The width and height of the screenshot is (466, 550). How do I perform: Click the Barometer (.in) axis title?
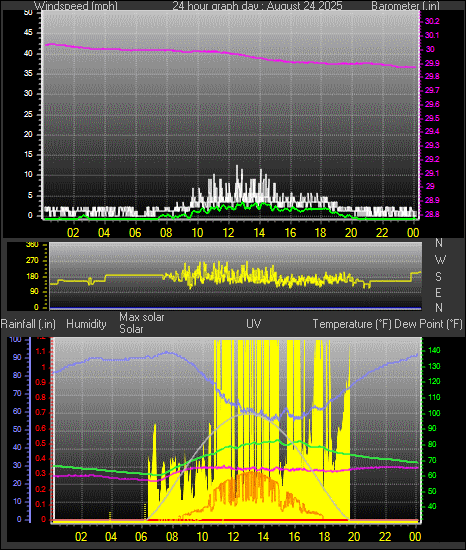click(405, 6)
